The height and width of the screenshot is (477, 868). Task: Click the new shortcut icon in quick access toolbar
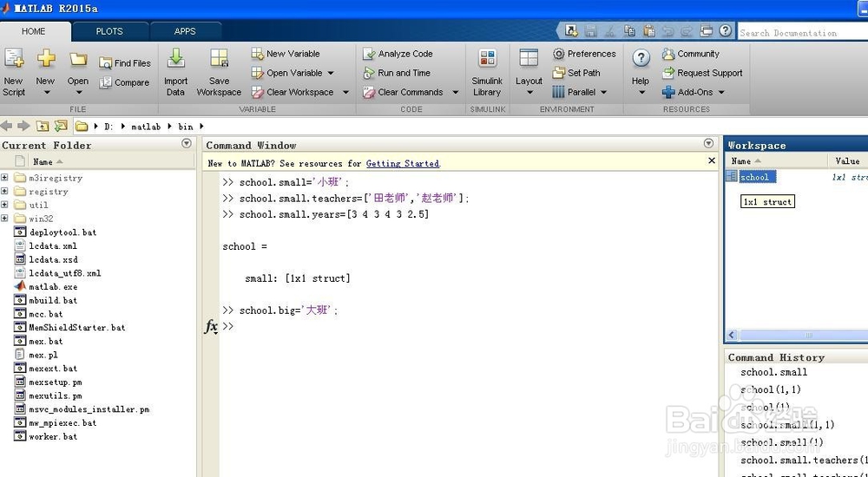coord(571,31)
